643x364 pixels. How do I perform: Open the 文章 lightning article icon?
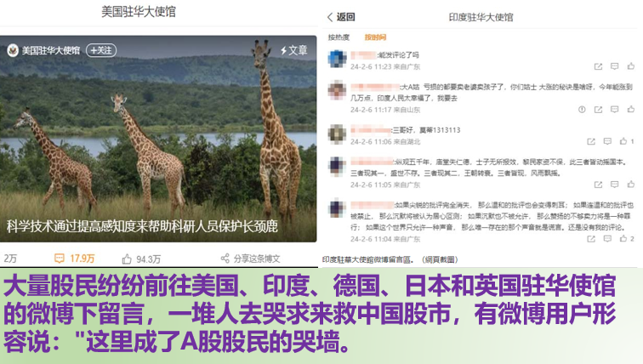coord(293,50)
